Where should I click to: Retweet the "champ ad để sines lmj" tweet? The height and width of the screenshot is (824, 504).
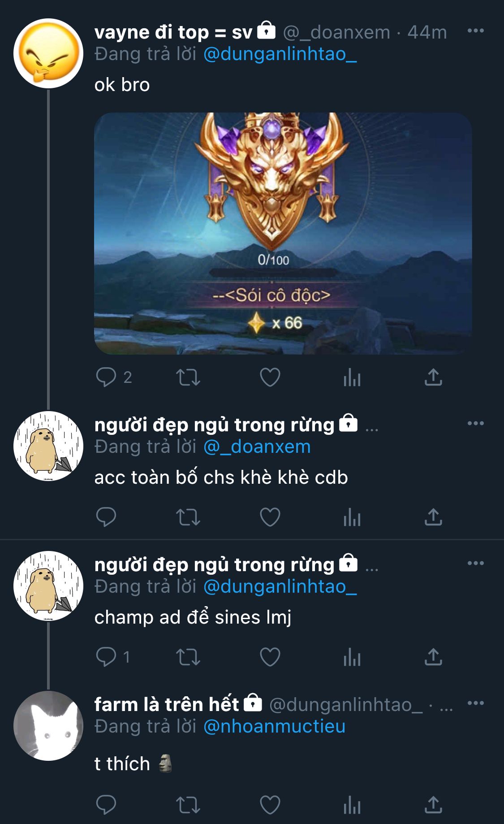pyautogui.click(x=188, y=657)
